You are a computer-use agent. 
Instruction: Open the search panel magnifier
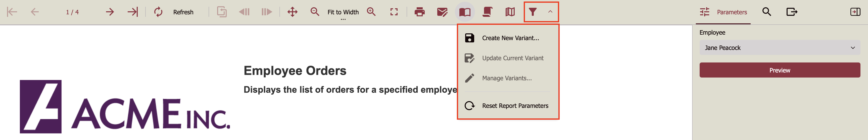point(766,12)
